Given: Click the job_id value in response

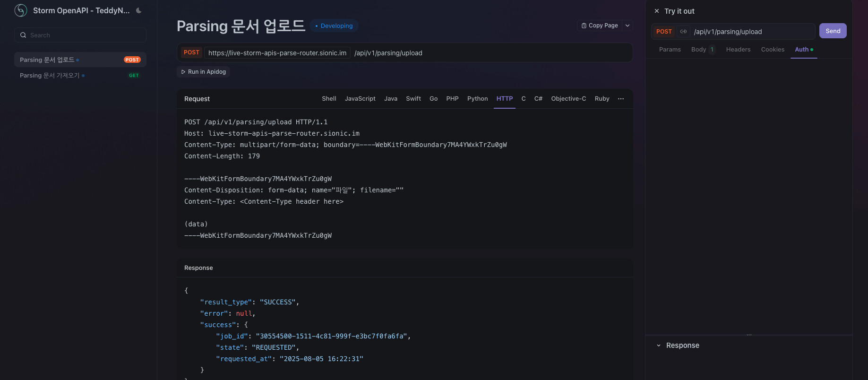Looking at the screenshot, I should click(x=331, y=336).
